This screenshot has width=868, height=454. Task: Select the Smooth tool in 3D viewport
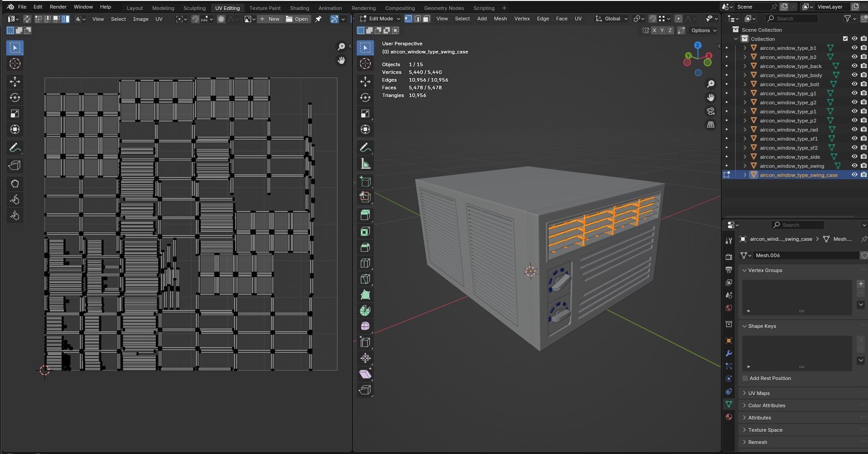point(365,327)
